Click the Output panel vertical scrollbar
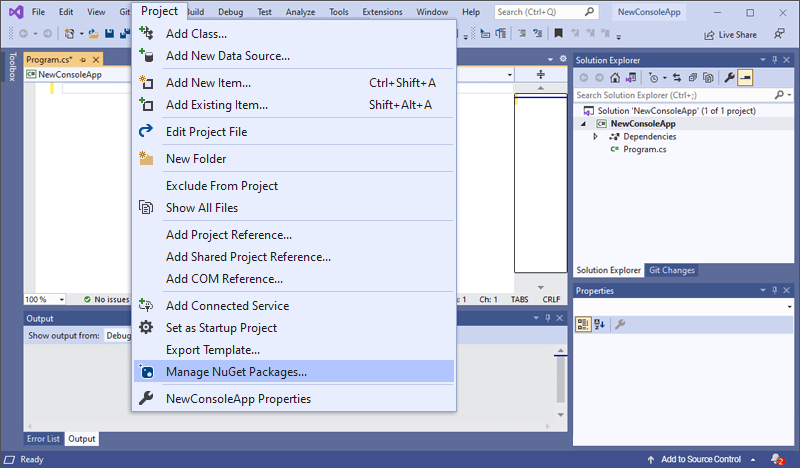The width and height of the screenshot is (800, 468). [x=560, y=379]
